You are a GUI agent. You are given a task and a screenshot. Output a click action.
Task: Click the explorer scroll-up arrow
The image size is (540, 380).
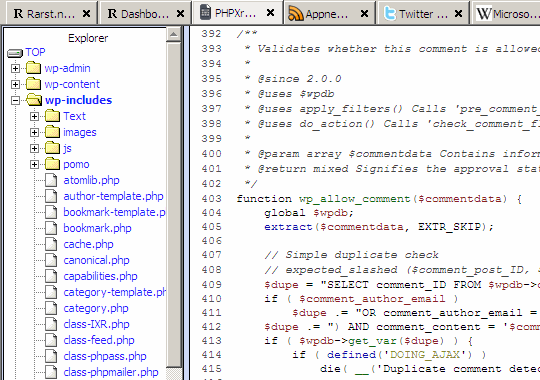[174, 34]
